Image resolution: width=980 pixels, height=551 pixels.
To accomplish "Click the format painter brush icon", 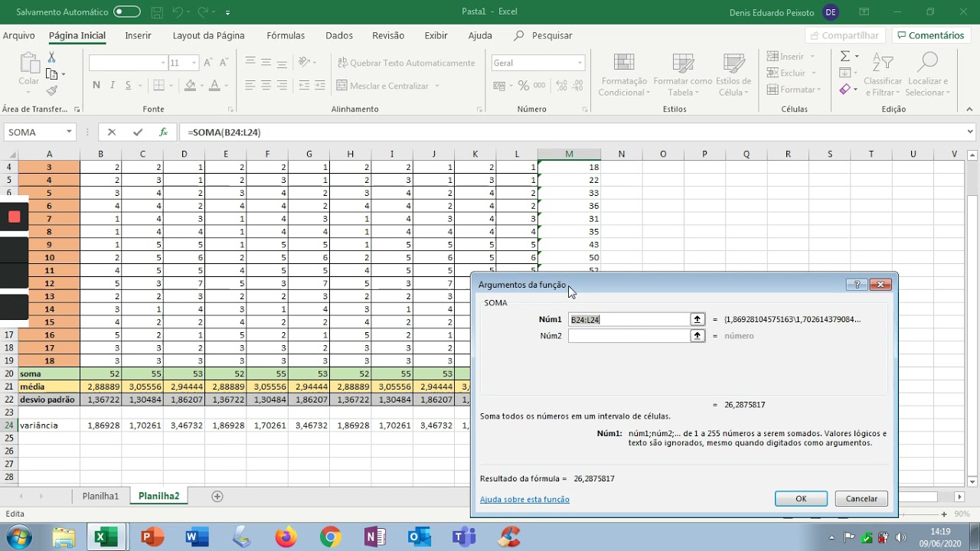I will click(52, 90).
